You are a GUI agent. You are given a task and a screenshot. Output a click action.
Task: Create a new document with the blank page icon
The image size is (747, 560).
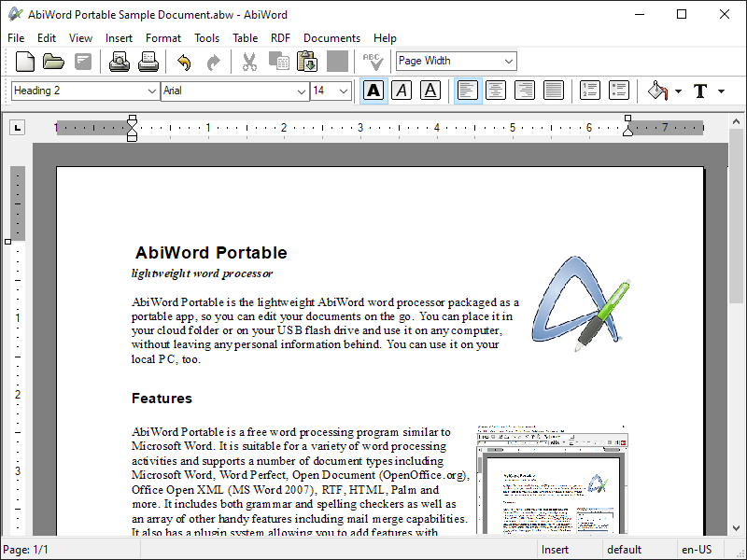tap(25, 62)
